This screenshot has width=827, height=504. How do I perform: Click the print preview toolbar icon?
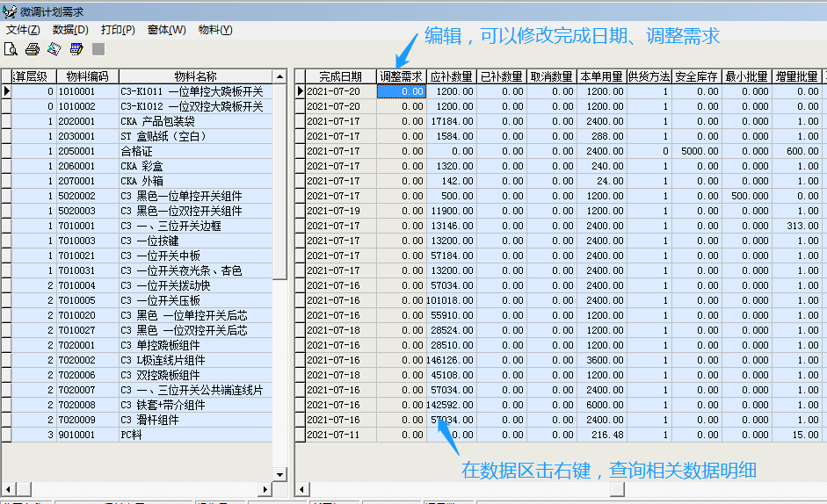click(x=11, y=48)
